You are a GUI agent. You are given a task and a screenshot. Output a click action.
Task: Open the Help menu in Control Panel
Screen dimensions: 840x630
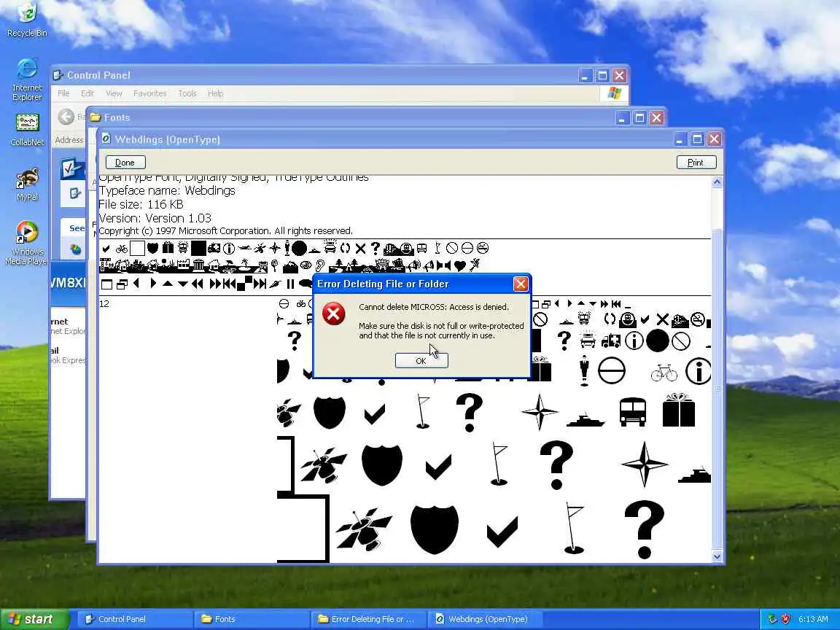[215, 93]
